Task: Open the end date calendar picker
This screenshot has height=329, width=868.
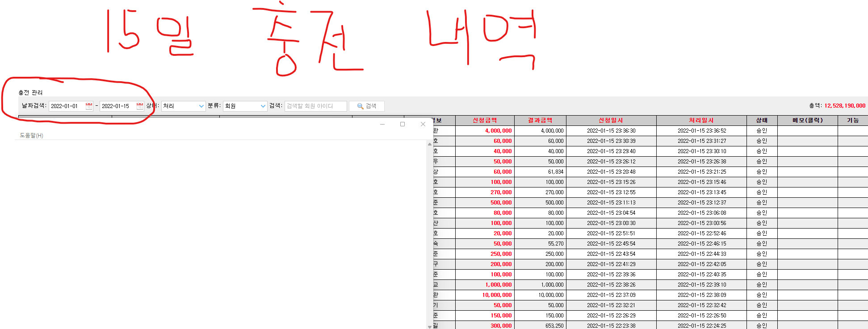Action: coord(140,106)
